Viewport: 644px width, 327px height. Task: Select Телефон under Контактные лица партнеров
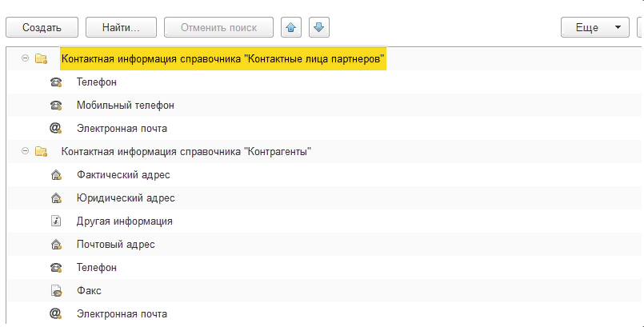pyautogui.click(x=97, y=82)
